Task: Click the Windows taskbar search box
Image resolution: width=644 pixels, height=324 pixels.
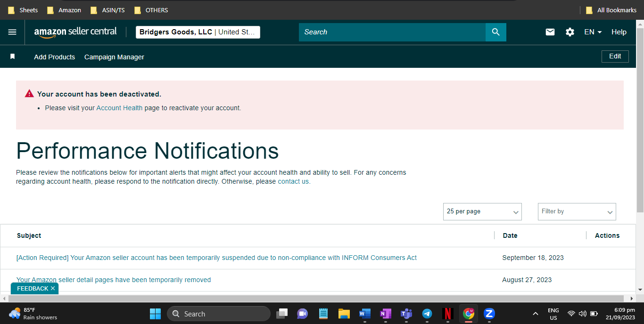Action: point(218,314)
